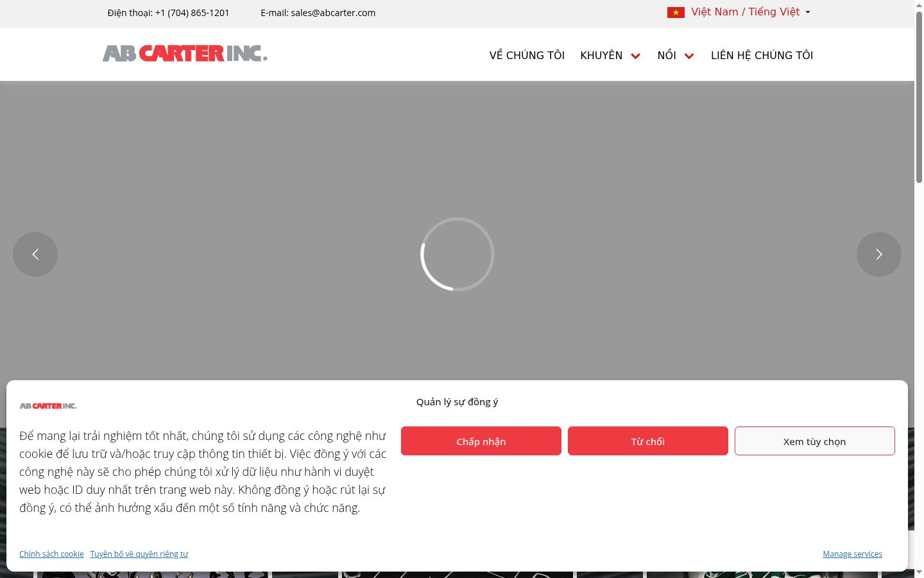Click the Xem tùy chọn button

click(815, 441)
